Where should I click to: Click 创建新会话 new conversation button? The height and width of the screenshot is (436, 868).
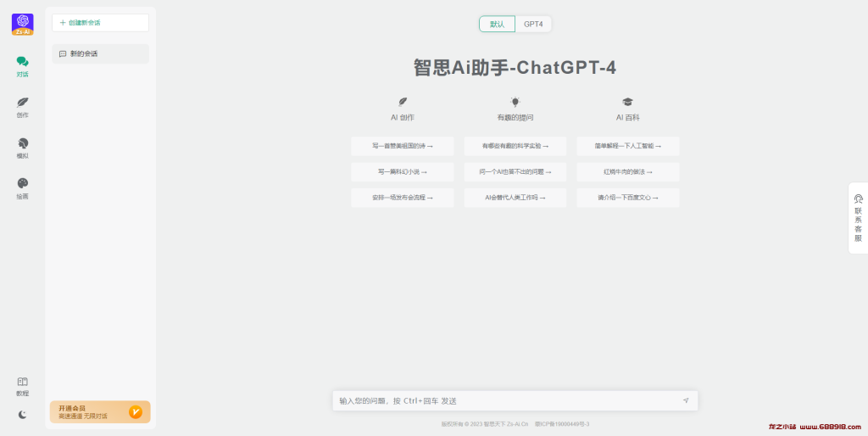point(100,23)
